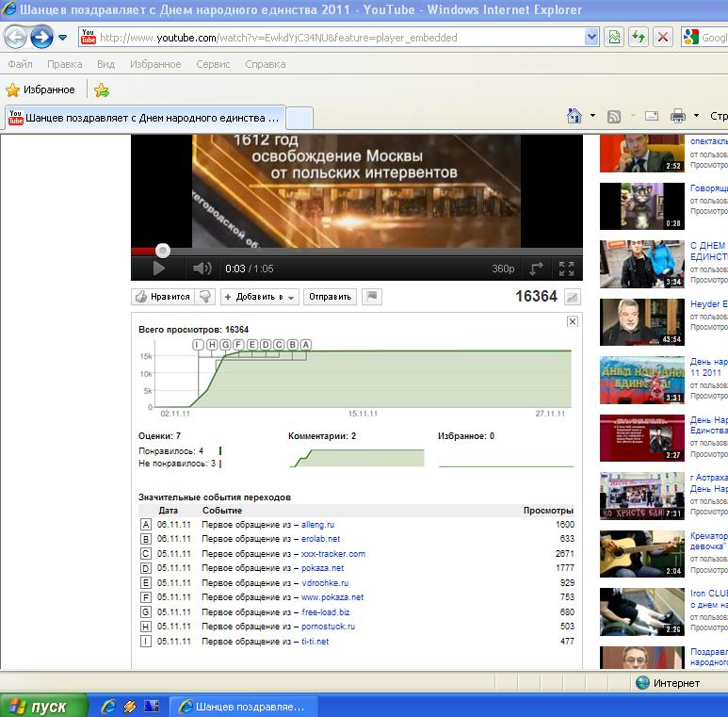Screen dimensions: 728x717
Task: Click the second quick launch icon
Action: (130, 707)
